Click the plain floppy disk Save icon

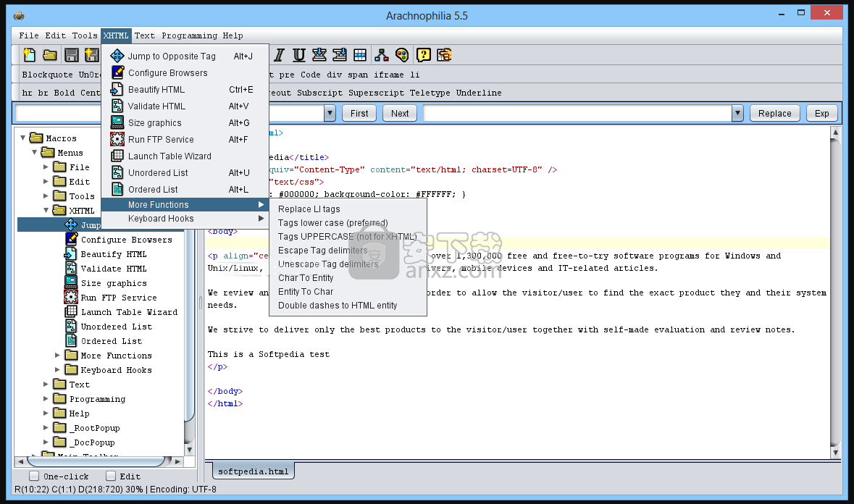click(x=72, y=55)
